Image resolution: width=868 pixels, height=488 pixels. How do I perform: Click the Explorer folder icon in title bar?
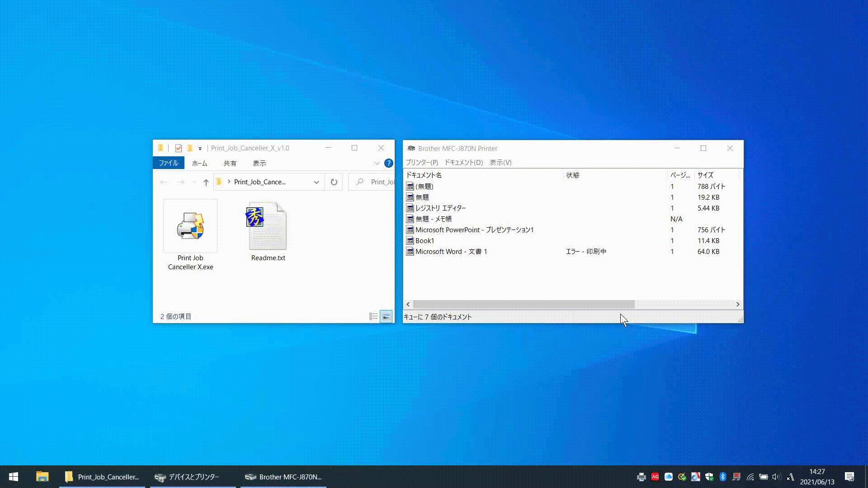click(160, 148)
